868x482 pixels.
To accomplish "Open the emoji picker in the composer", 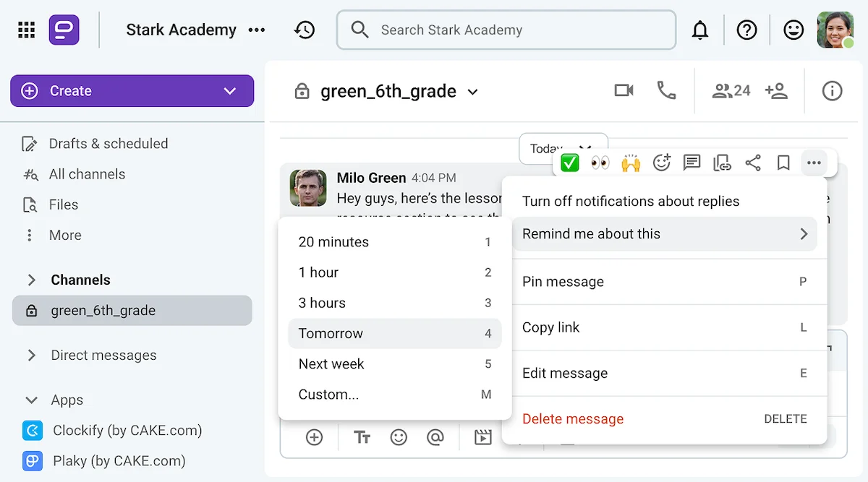I will (x=399, y=437).
